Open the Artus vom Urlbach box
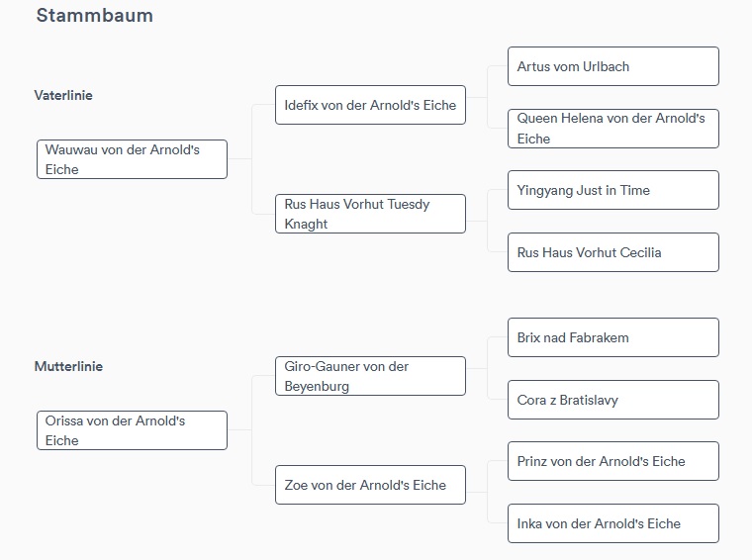Screen dimensions: 752x560 coord(613,66)
